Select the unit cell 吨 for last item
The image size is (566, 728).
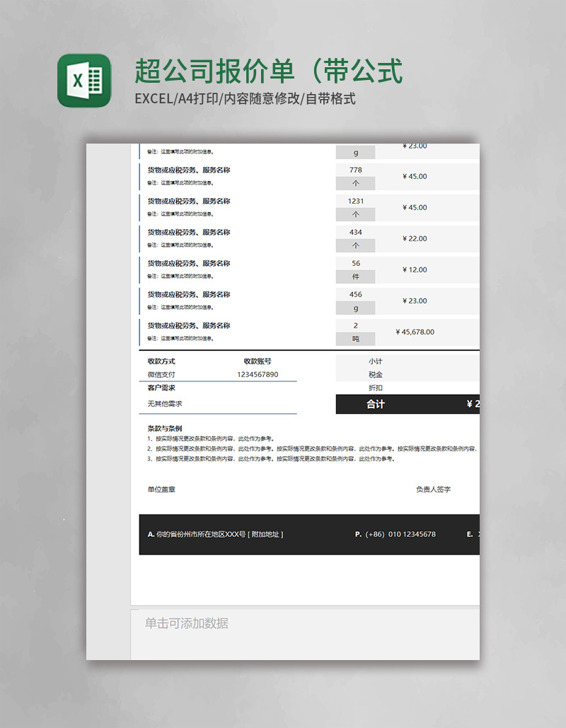356,338
